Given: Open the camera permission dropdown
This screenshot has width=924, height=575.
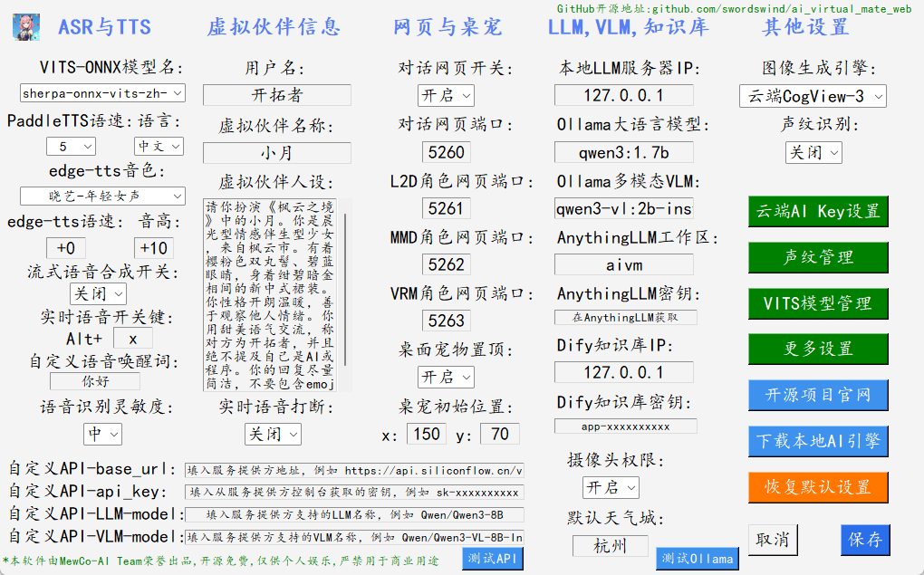Looking at the screenshot, I should (x=610, y=487).
